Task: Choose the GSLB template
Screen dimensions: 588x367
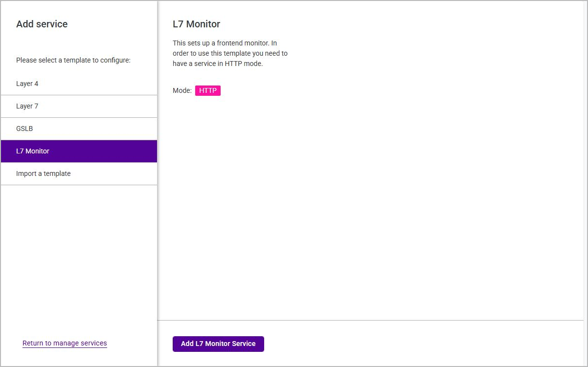Action: pos(79,129)
